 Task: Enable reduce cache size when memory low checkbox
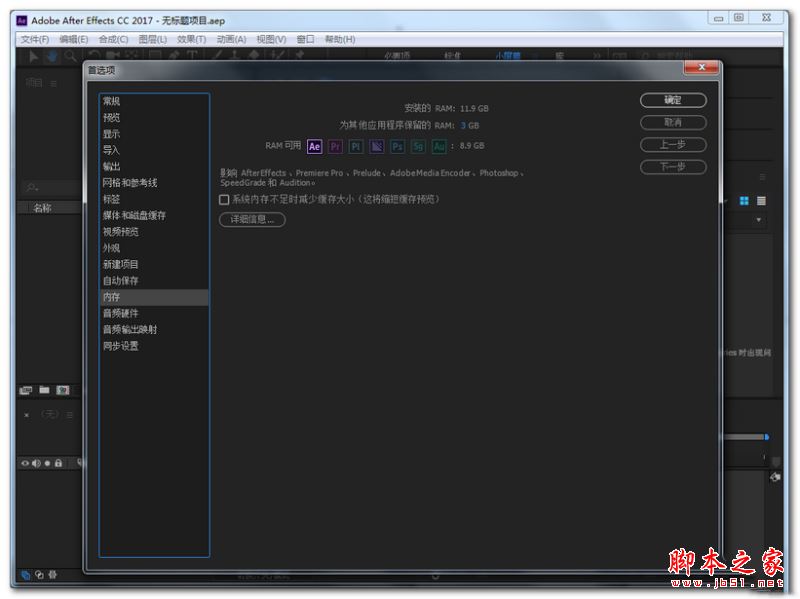tap(224, 199)
